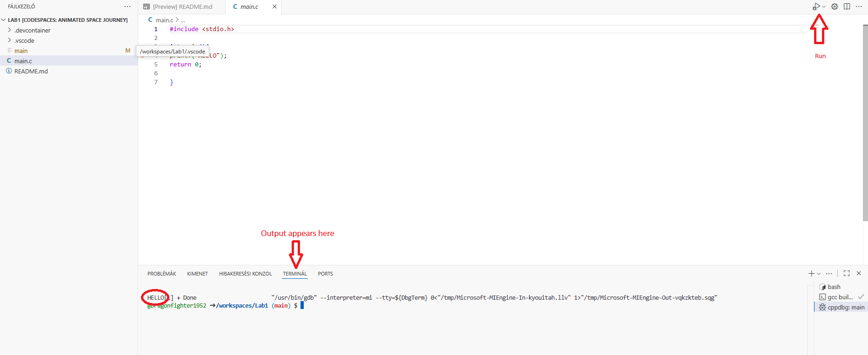868x355 pixels.
Task: Switch to the README.md preview tab
Action: [182, 7]
